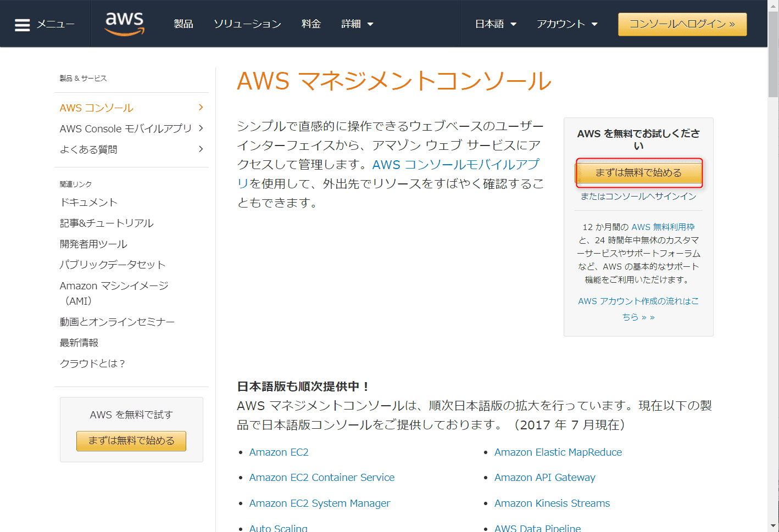Viewport: 779px width, 532px height.
Task: Open クラウドとは？ link
Action: 92,363
